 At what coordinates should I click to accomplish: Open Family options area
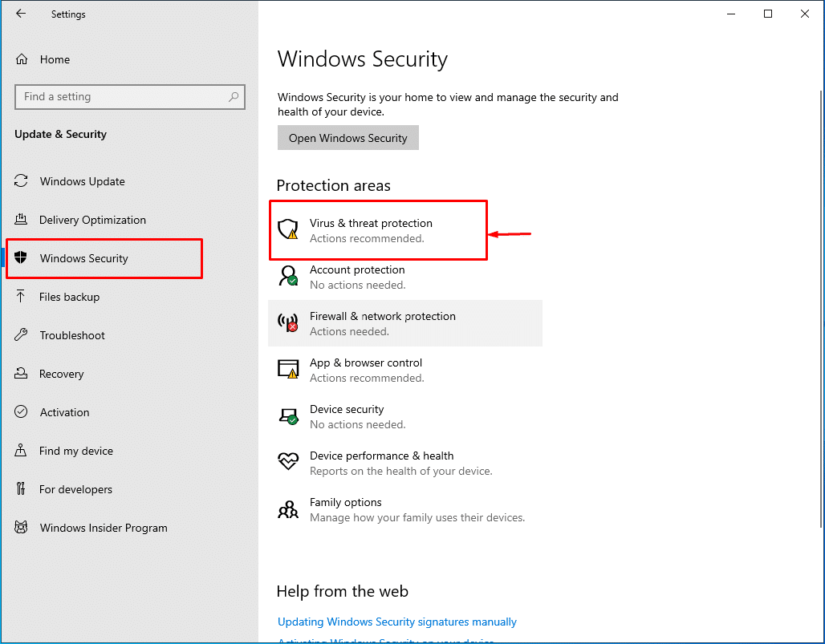point(405,509)
